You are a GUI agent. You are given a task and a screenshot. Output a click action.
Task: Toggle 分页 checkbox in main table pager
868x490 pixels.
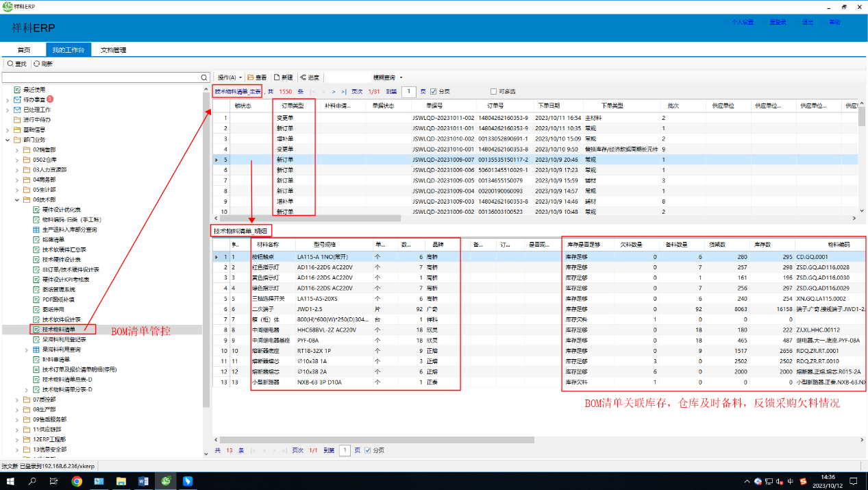pos(433,91)
